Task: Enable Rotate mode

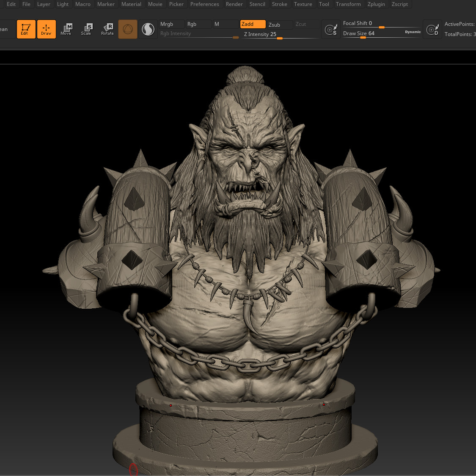Action: 107,29
